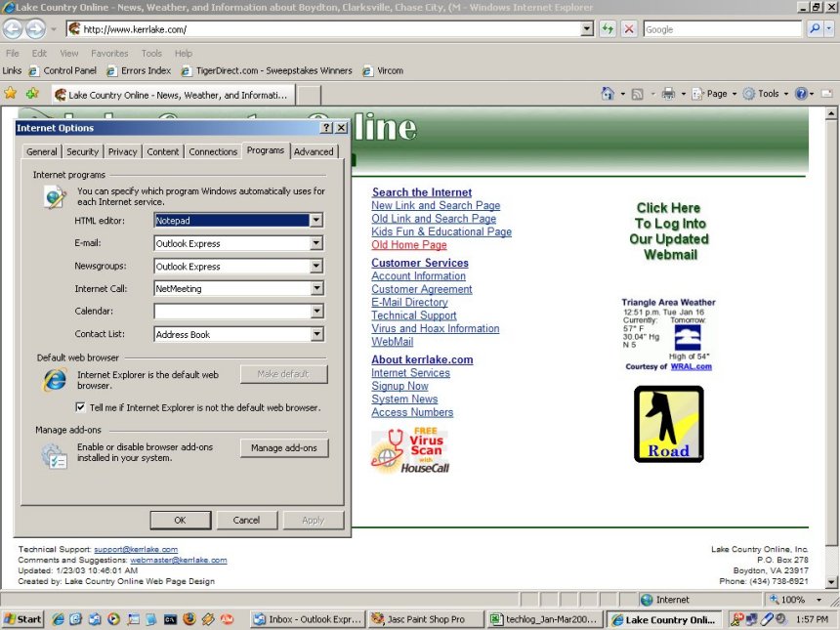The image size is (840, 630).
Task: Switch to Jasc Paint Shop Pro taskbar button
Action: (427, 619)
